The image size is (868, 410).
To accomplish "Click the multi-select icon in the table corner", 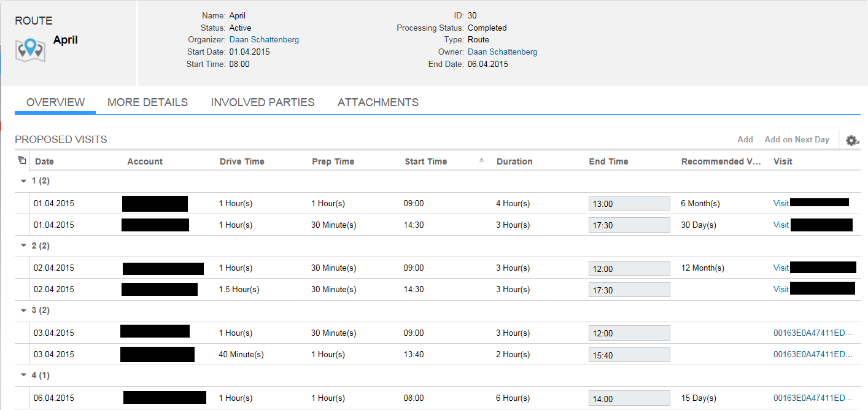I will 21,159.
